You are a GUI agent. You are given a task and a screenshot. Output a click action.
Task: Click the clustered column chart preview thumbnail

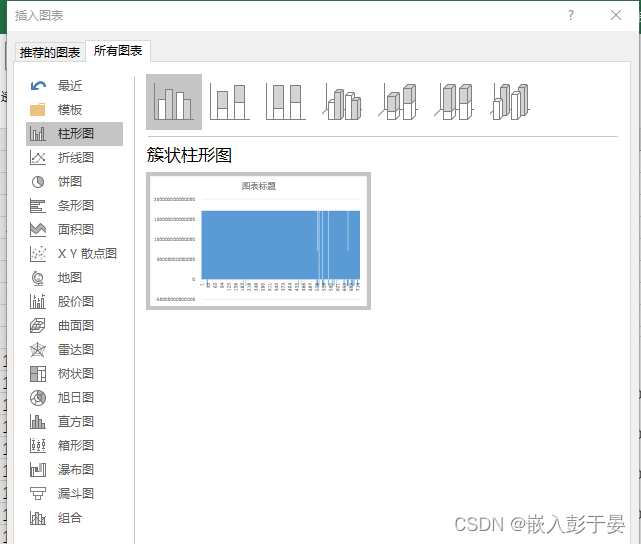click(x=258, y=241)
